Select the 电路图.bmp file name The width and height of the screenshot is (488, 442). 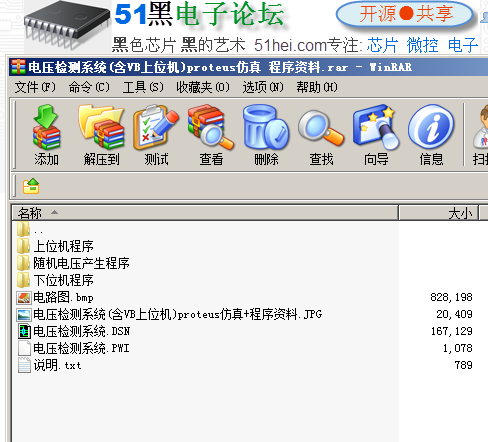(x=63, y=297)
